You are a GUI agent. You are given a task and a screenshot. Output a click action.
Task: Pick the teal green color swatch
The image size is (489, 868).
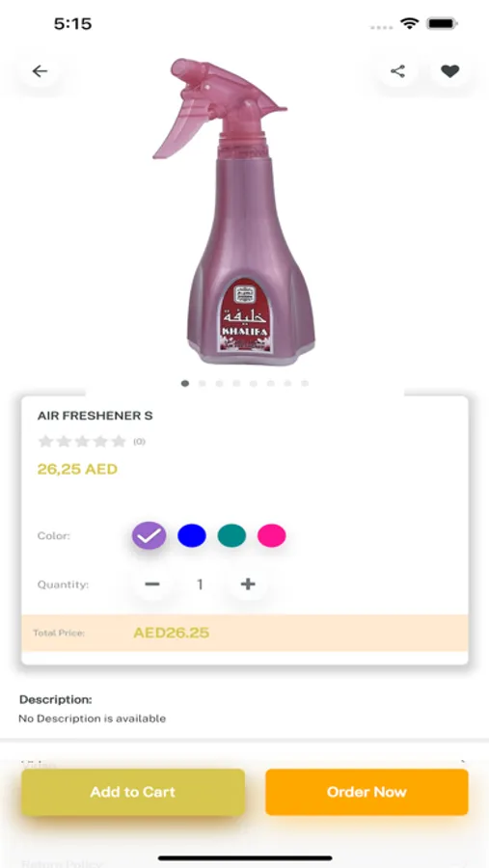[231, 535]
